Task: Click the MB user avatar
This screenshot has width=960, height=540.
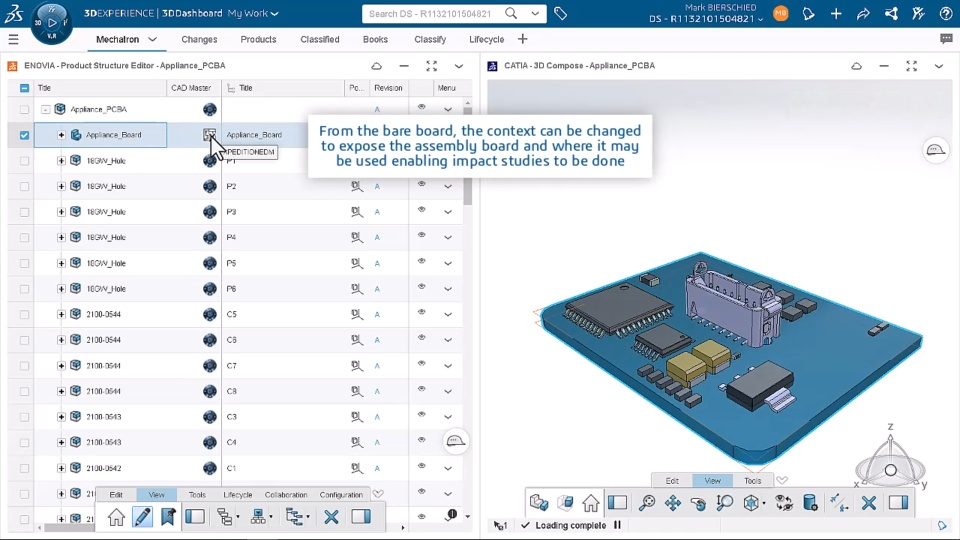Action: pos(781,13)
